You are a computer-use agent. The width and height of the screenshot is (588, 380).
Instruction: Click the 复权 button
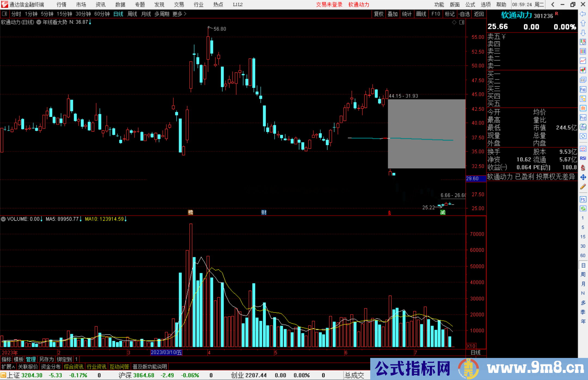pyautogui.click(x=378, y=14)
